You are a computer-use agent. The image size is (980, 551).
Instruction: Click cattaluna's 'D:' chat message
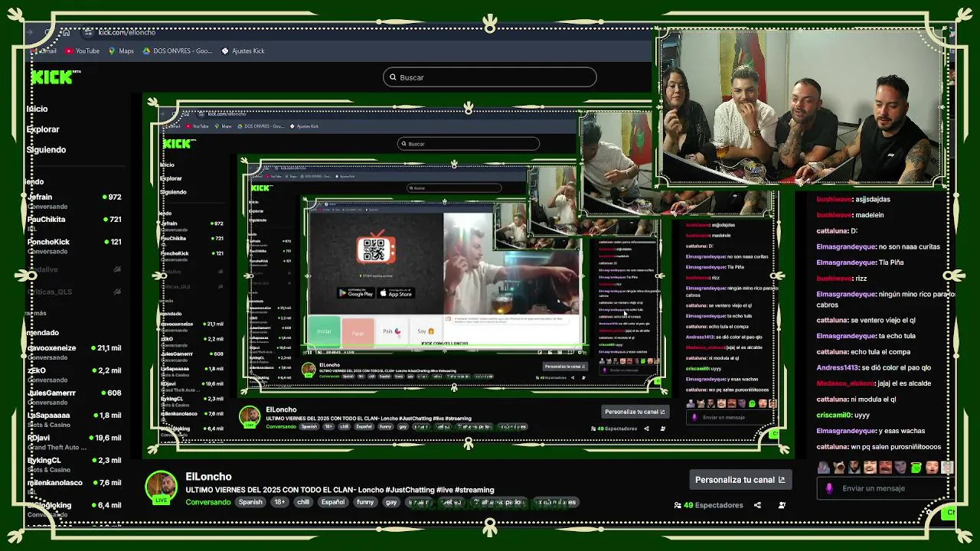coord(837,230)
